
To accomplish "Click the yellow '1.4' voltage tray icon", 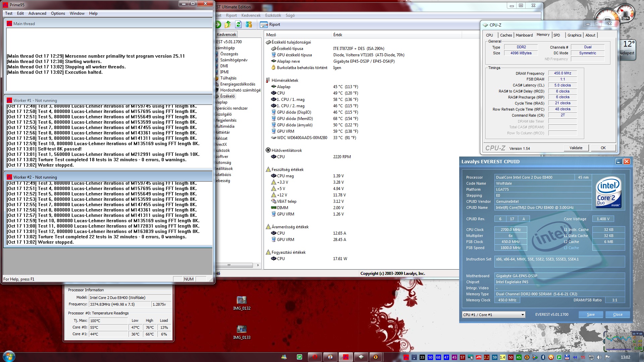I will click(x=502, y=357).
